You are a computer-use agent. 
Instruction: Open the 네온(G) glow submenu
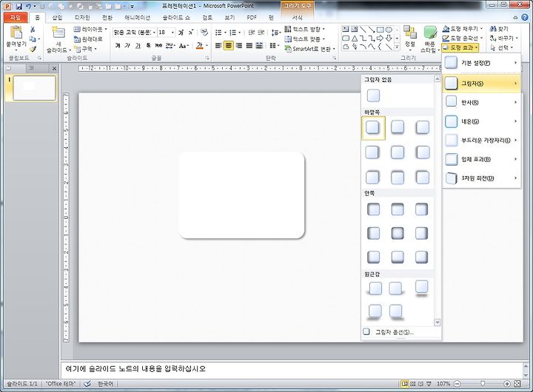click(481, 121)
